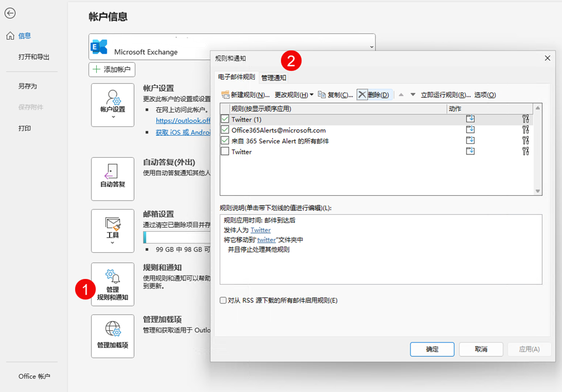
Task: Enable rules for RSS feed messages checkbox
Action: coord(223,301)
